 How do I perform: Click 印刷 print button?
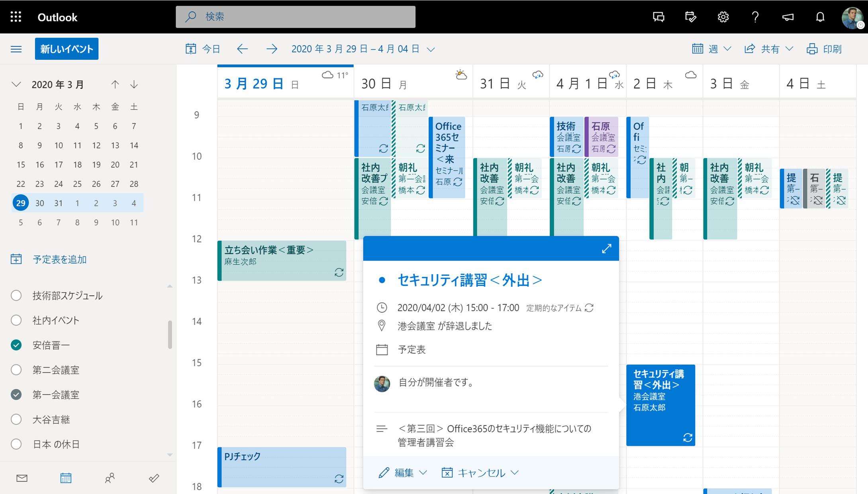824,49
